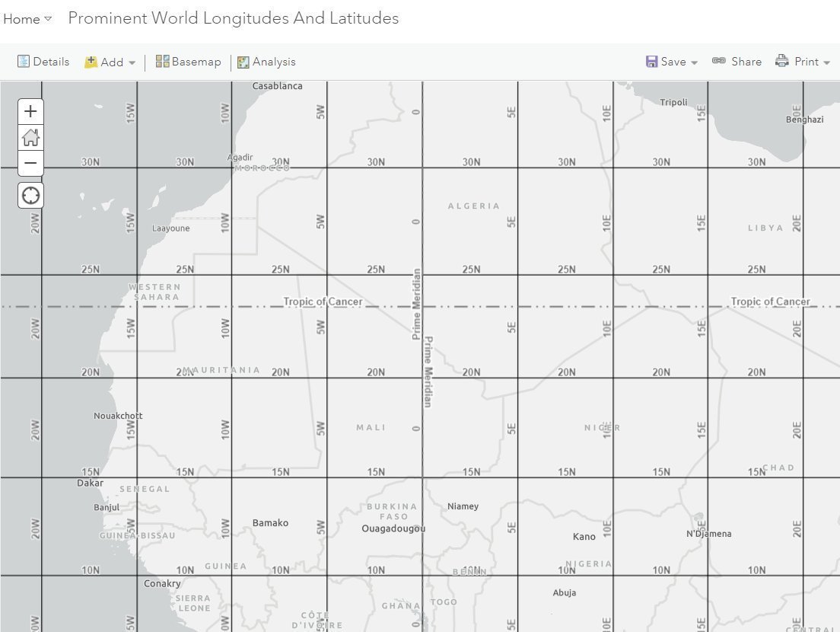Click the Share link icon

(x=719, y=61)
